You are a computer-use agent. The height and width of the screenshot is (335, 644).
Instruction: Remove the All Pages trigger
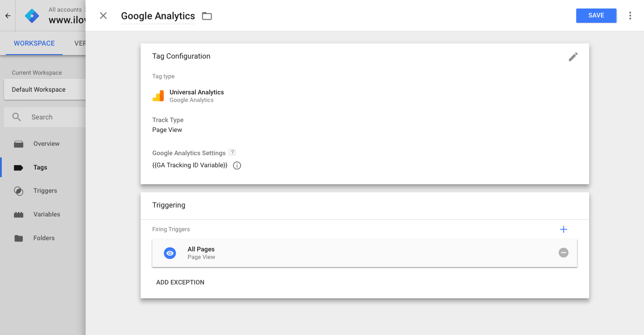pyautogui.click(x=563, y=253)
